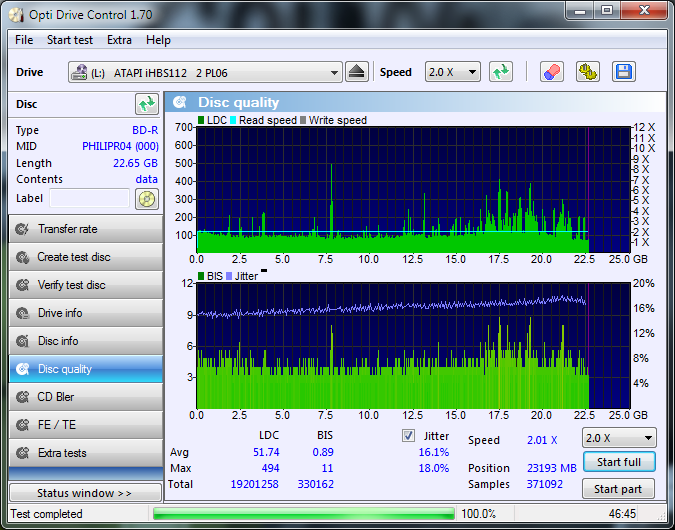The width and height of the screenshot is (675, 530).
Task: Click the Read speed cyan legend swatch
Action: 233,120
